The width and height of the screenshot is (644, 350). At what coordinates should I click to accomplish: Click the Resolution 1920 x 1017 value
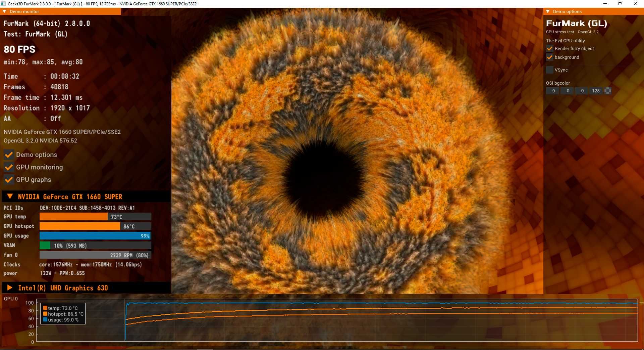[70, 108]
